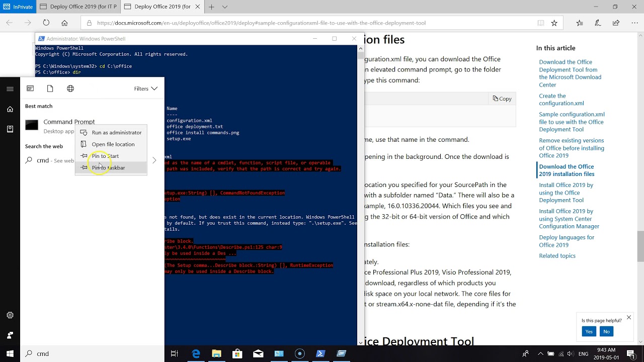This screenshot has width=644, height=362.
Task: Click the ENG language indicator
Action: (x=583, y=354)
